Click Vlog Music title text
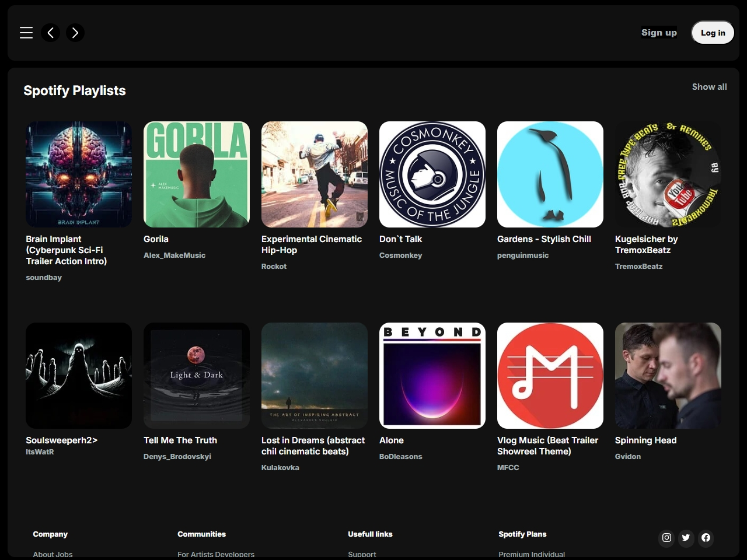Screen dimensions: 747x560 (x=547, y=446)
